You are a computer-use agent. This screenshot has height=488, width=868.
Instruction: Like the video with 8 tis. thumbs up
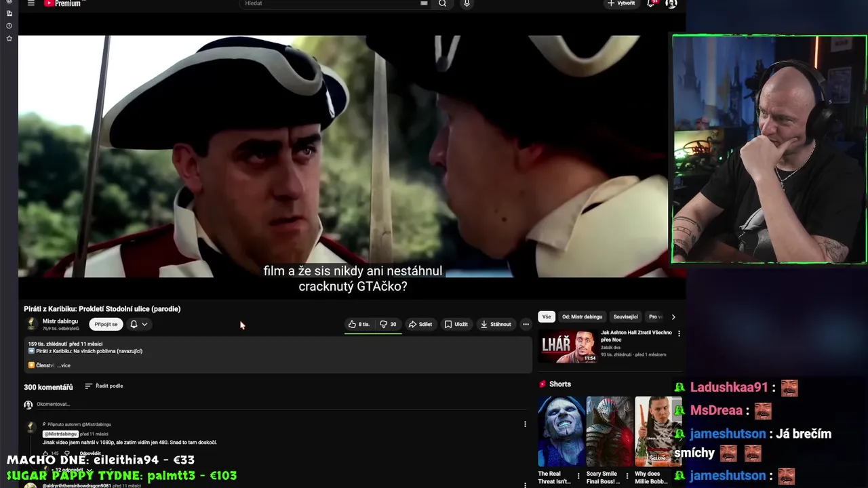pos(359,324)
